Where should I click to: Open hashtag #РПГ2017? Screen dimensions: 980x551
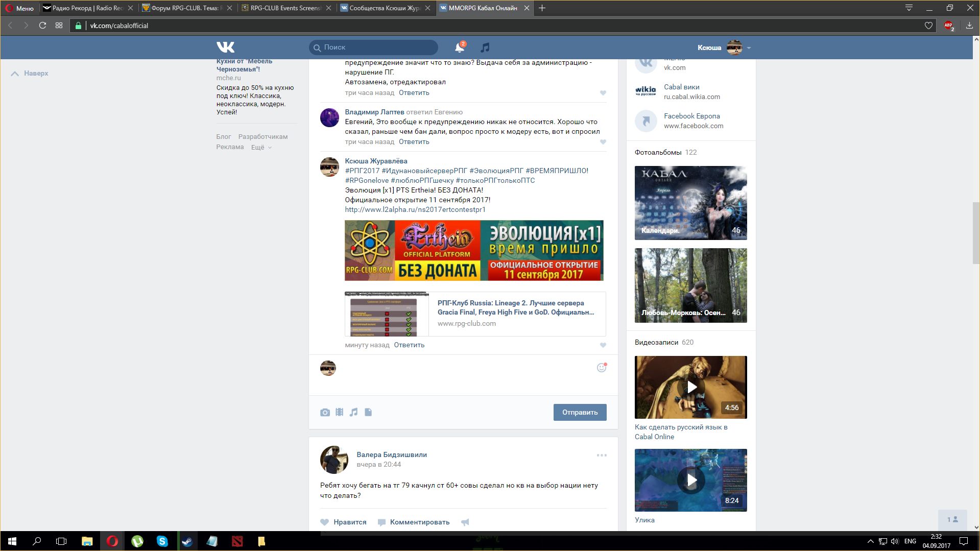(362, 171)
